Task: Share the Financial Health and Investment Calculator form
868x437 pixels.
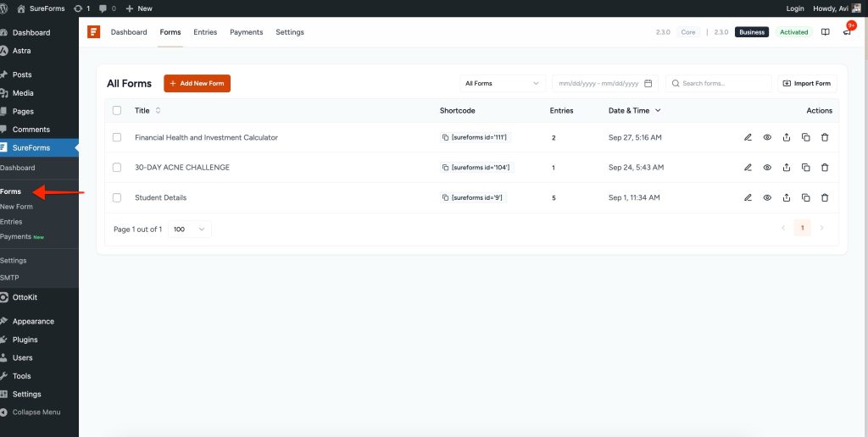Action: click(786, 137)
